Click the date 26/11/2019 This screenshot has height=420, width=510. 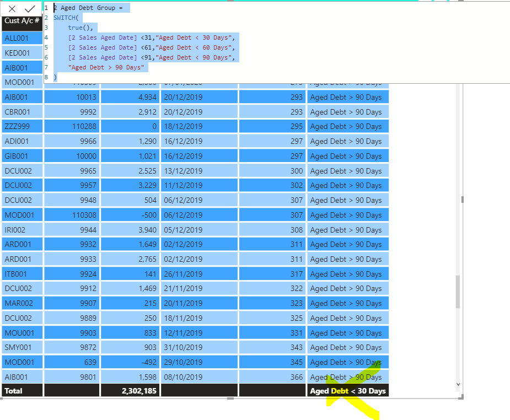pos(199,274)
